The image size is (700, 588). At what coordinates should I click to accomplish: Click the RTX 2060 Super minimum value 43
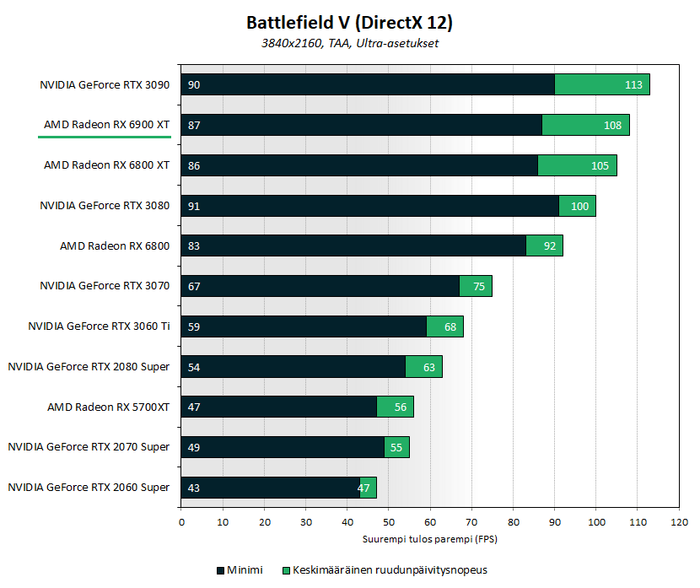click(x=194, y=488)
